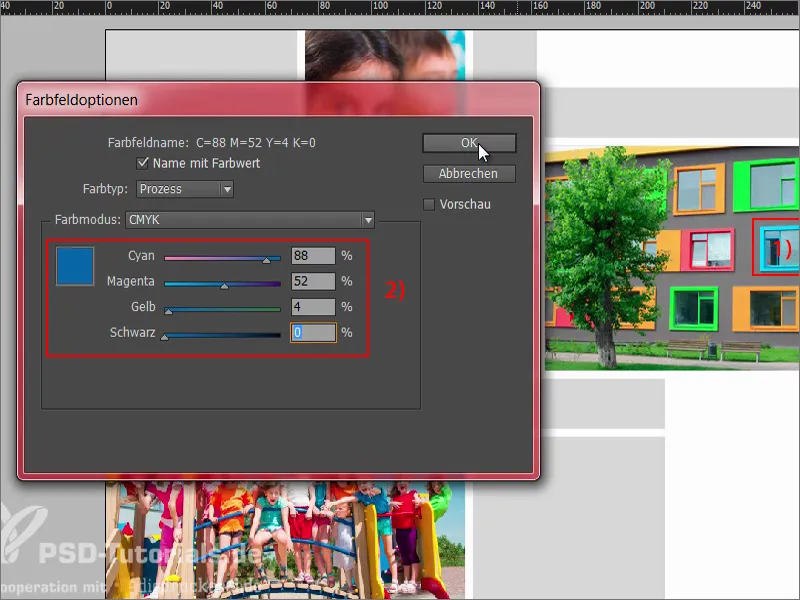This screenshot has width=800, height=600.
Task: Click the Cyan slider track
Action: [222, 258]
